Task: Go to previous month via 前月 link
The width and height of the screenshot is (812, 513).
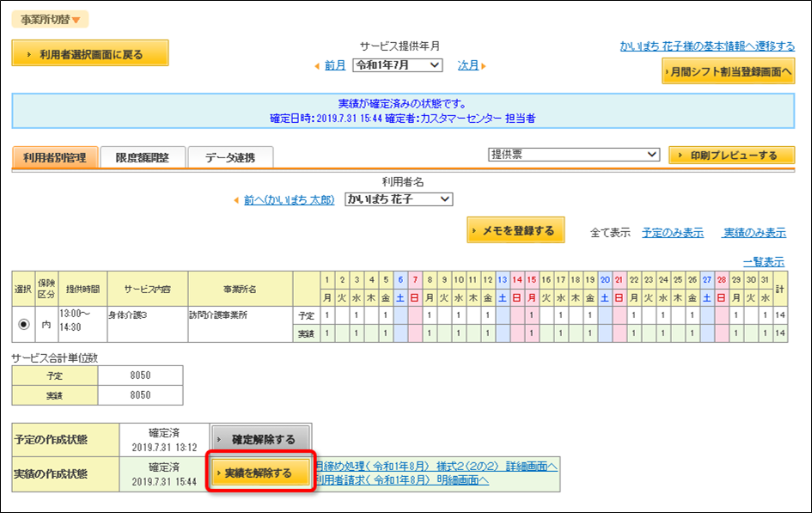Action: coord(334,66)
